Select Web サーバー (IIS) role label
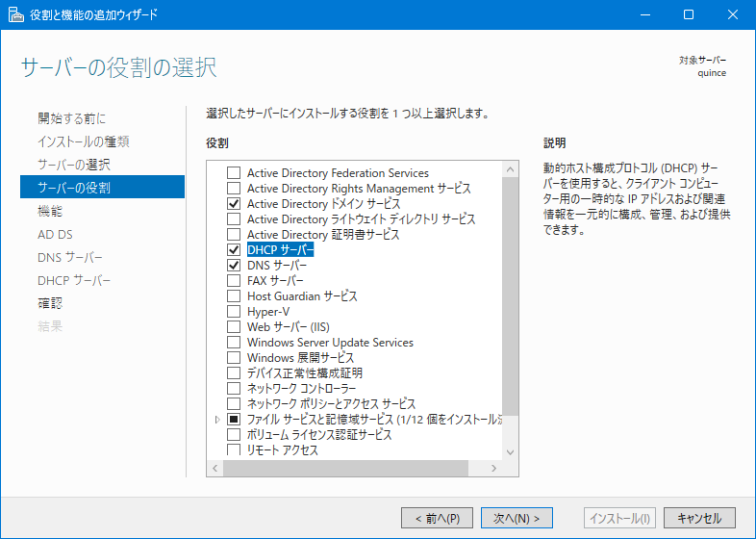756x539 pixels. [x=289, y=327]
